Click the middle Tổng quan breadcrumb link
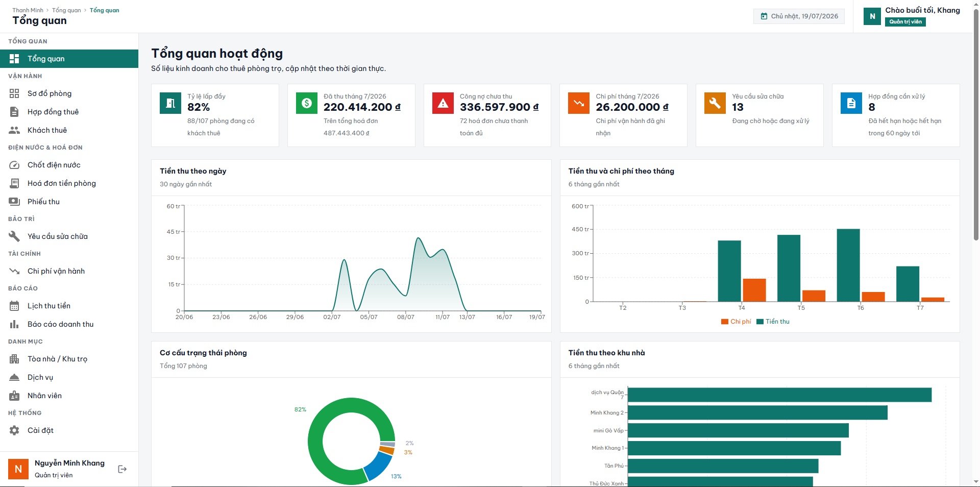The image size is (980, 487). click(x=66, y=10)
